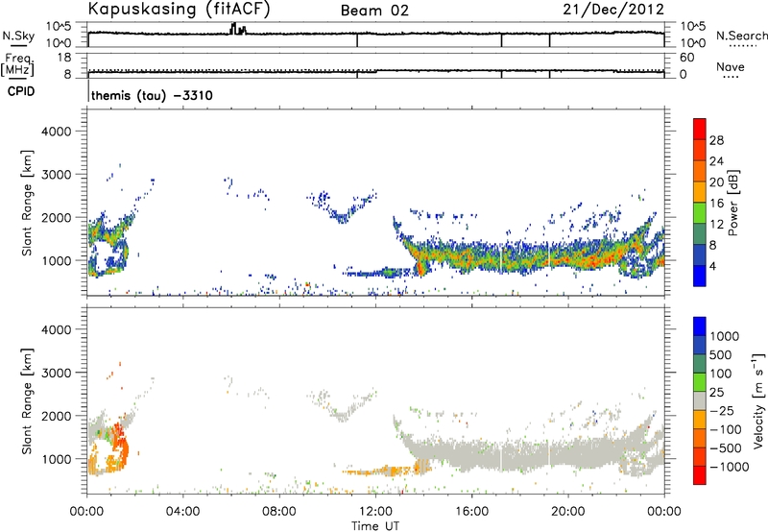768x532 pixels.
Task: Click the 'Velocity [m s-1]' colorbar label
Action: point(758,400)
